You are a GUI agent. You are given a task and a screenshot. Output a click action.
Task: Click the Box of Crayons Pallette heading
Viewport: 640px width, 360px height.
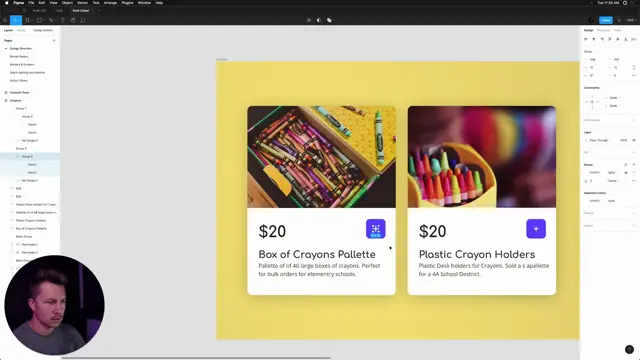317,254
